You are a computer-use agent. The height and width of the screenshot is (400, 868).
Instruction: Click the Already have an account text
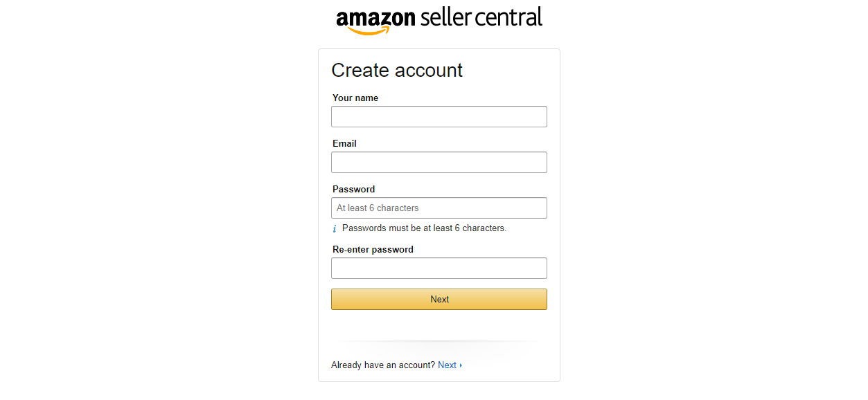click(382, 365)
